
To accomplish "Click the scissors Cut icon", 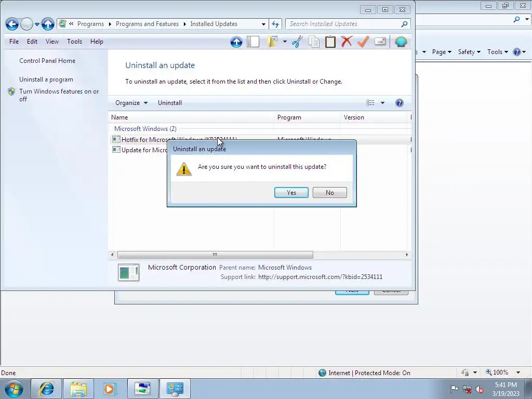I will (297, 42).
